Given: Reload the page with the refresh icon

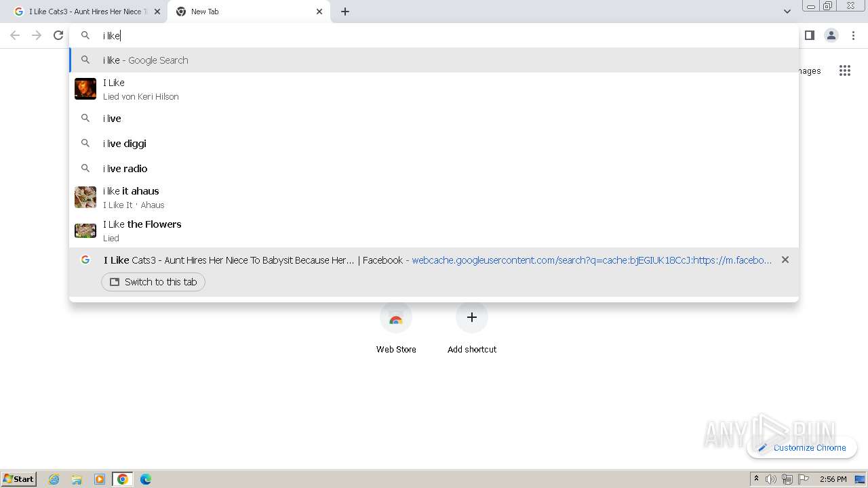Looking at the screenshot, I should coord(58,35).
